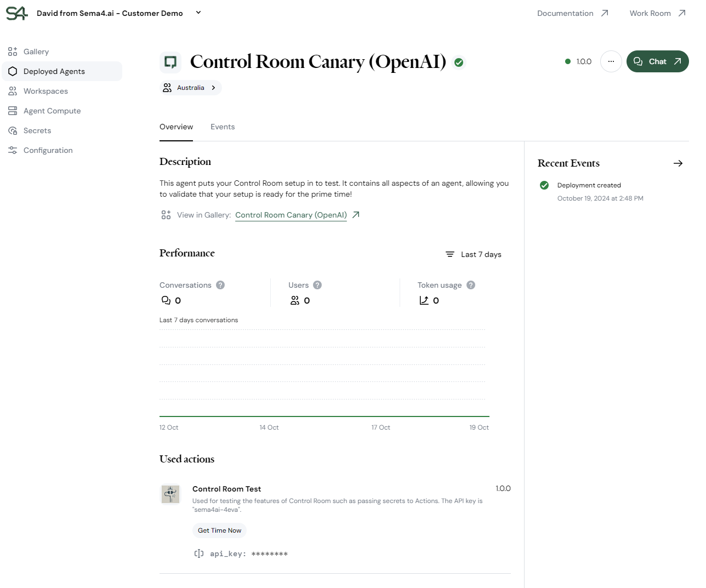Click the 12 Oct label on the chart axis
The width and height of the screenshot is (706, 588).
pyautogui.click(x=169, y=427)
